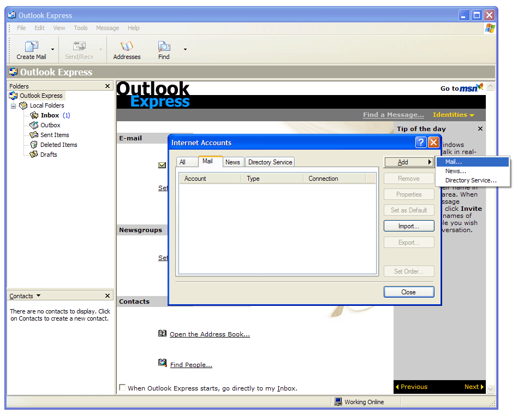
Task: Click the Drafts folder icon
Action: (34, 155)
